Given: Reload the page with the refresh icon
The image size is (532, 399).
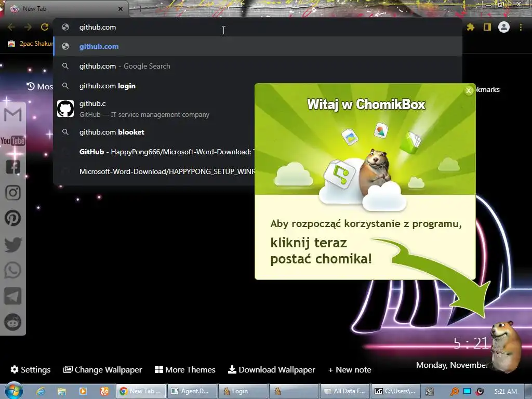Looking at the screenshot, I should 45,27.
